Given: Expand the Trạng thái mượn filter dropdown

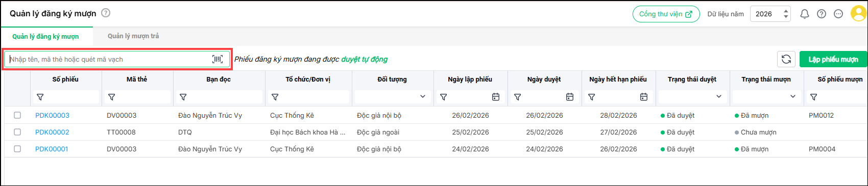Looking at the screenshot, I should (793, 97).
